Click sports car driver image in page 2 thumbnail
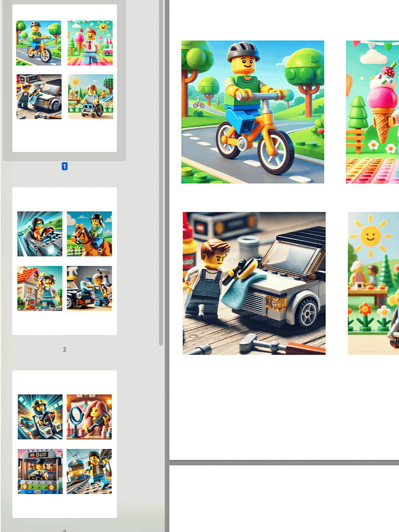399x532 pixels. point(40,234)
